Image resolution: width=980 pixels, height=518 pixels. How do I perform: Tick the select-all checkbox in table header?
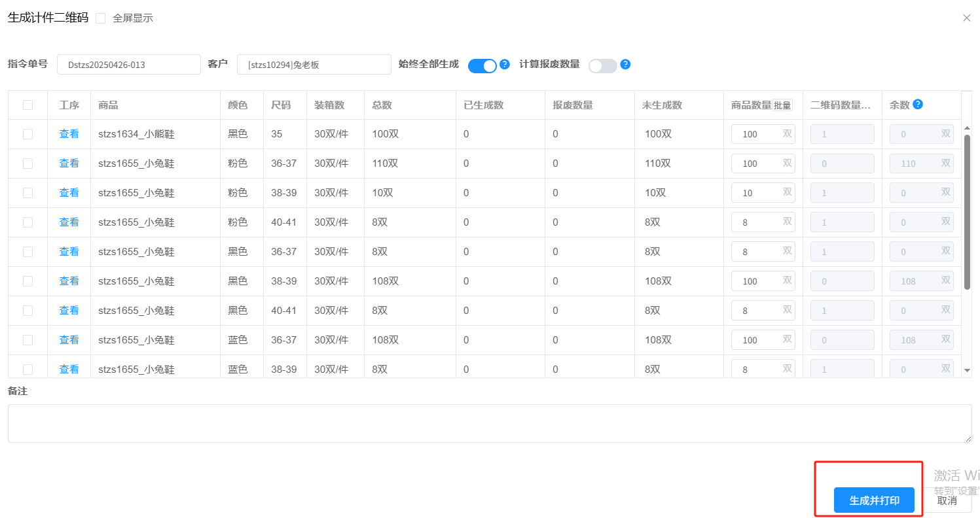click(x=27, y=105)
